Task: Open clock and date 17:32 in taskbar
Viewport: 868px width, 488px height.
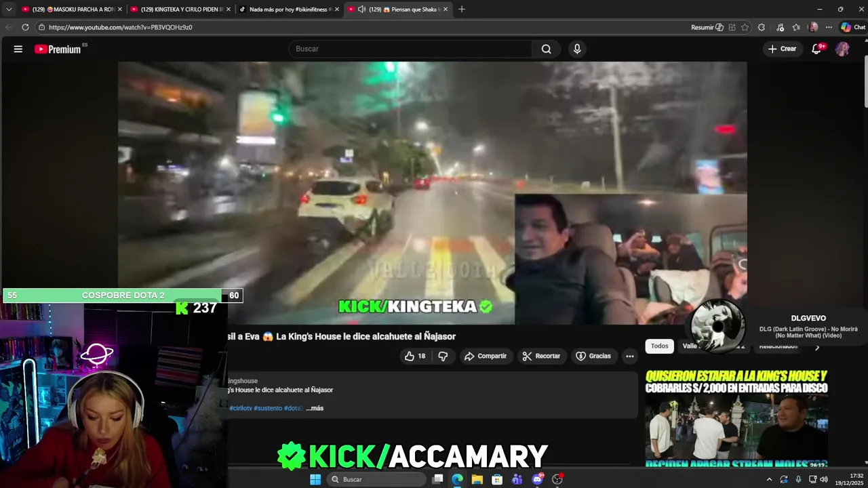Action: [x=850, y=479]
